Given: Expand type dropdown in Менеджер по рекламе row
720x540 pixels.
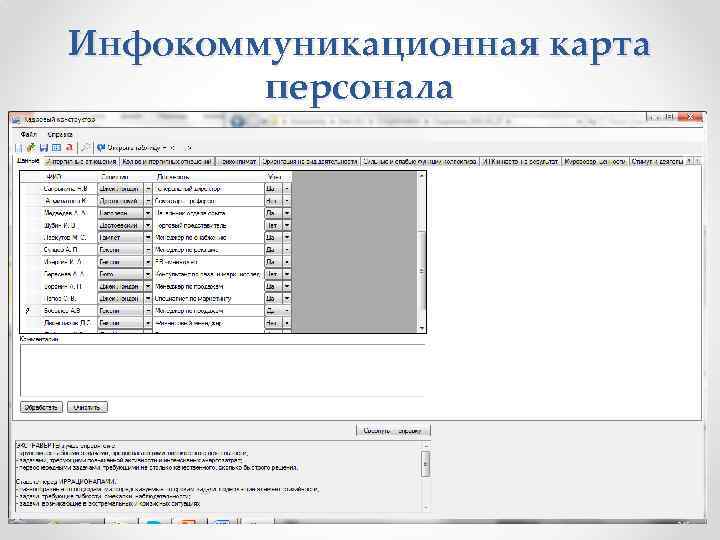Looking at the screenshot, I should 148,250.
